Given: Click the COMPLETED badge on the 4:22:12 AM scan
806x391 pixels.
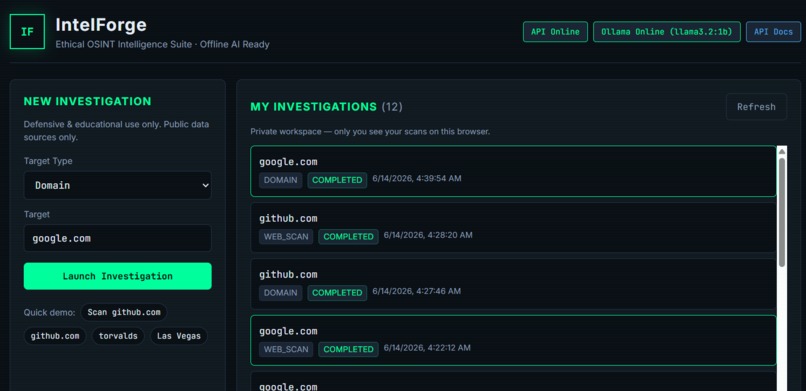Looking at the screenshot, I should pos(349,349).
